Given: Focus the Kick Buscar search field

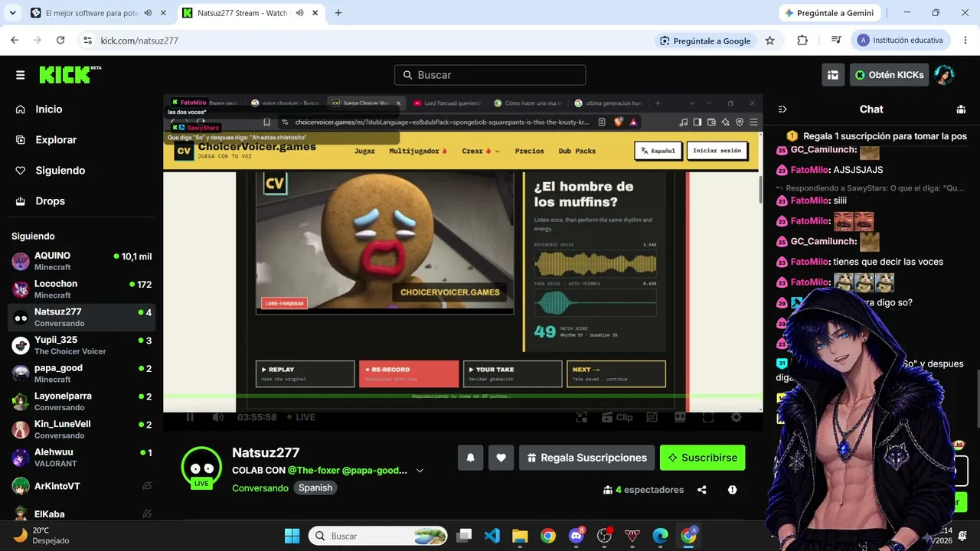Looking at the screenshot, I should (x=490, y=75).
